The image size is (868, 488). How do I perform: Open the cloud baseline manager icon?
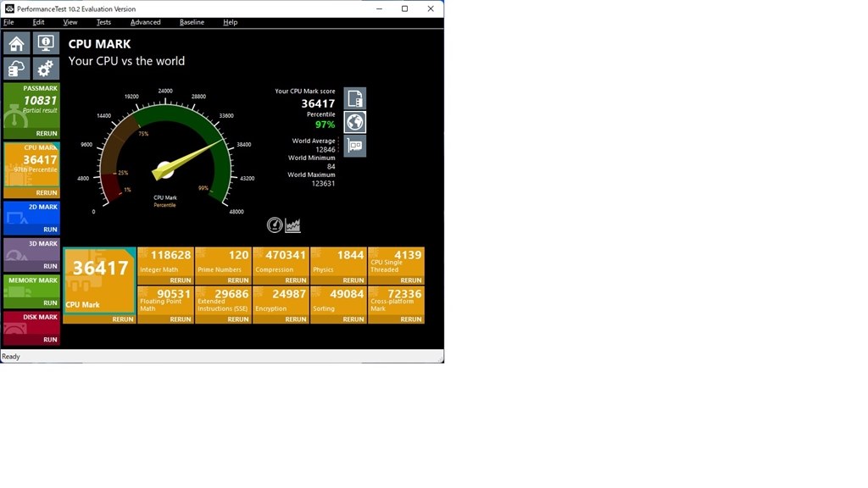point(17,69)
